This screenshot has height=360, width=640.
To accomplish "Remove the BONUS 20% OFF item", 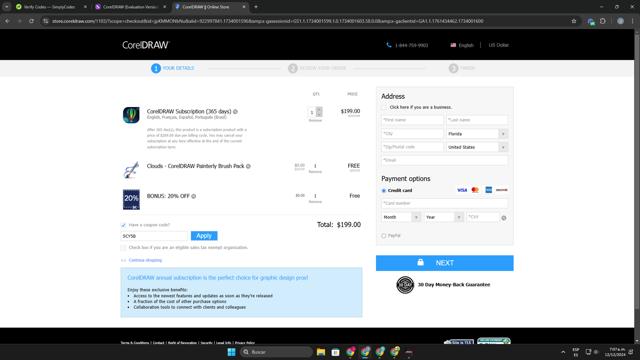I will coord(315,202).
